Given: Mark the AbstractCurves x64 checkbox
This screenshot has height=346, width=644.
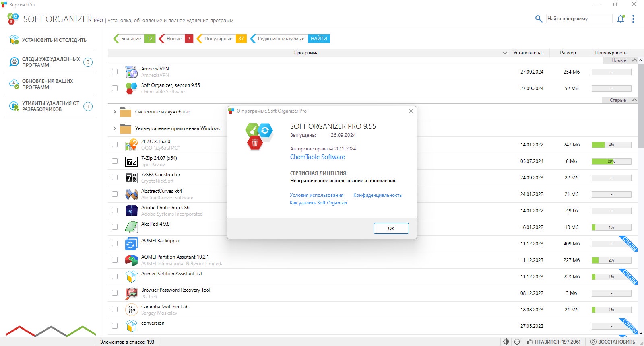Looking at the screenshot, I should click(x=115, y=194).
